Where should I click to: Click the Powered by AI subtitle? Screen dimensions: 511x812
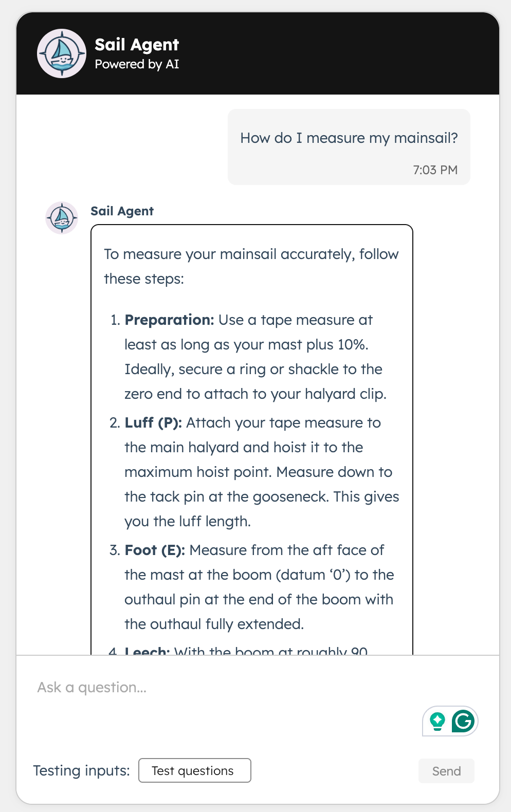point(137,64)
